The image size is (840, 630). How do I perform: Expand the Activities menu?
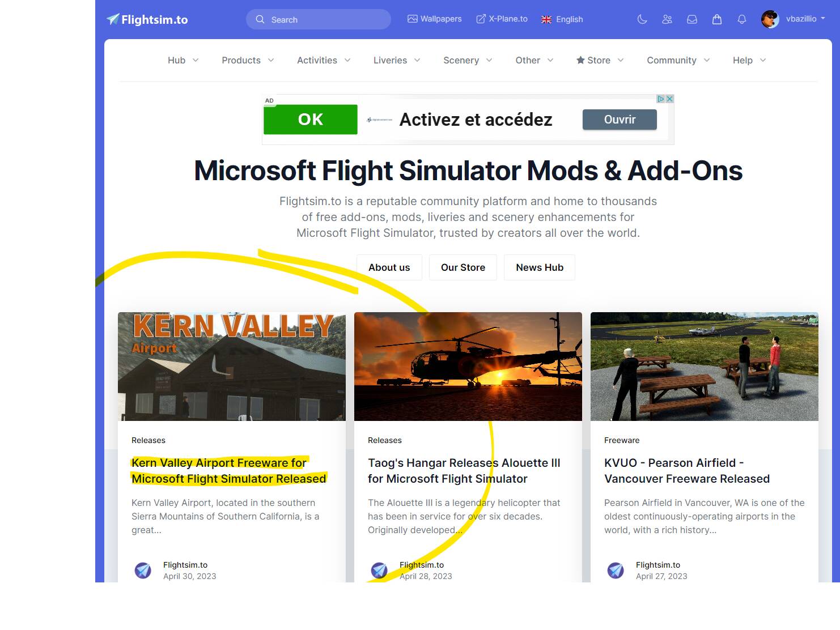tap(324, 60)
